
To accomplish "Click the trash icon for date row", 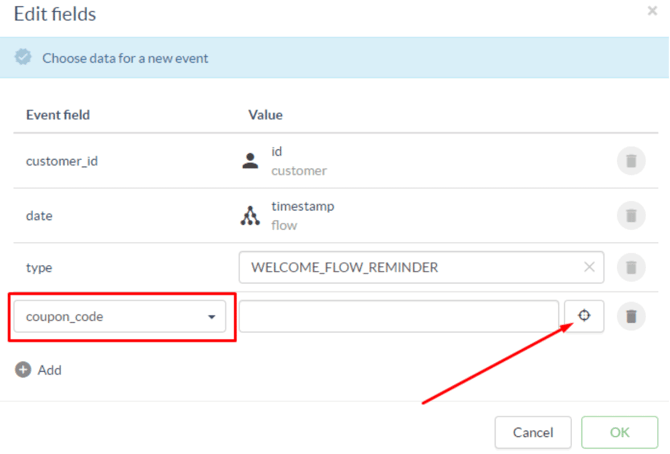I will coord(631,214).
